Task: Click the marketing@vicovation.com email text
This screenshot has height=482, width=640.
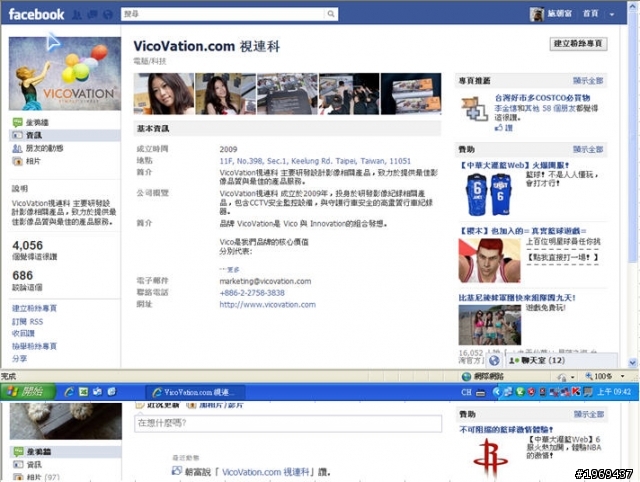Action: pos(265,281)
